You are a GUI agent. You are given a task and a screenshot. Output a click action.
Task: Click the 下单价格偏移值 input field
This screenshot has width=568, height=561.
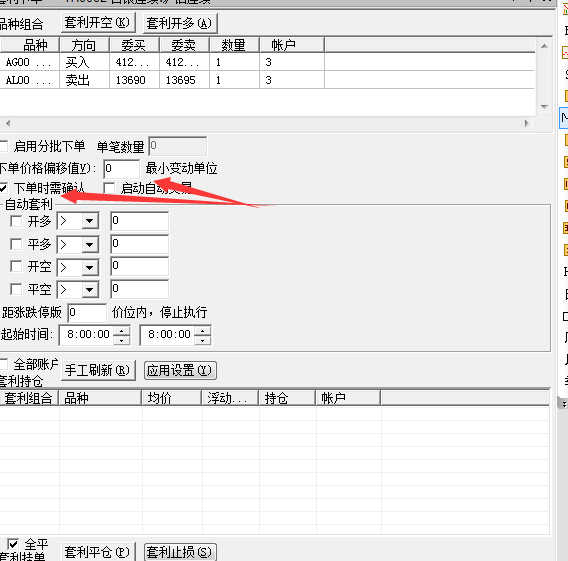[x=121, y=169]
